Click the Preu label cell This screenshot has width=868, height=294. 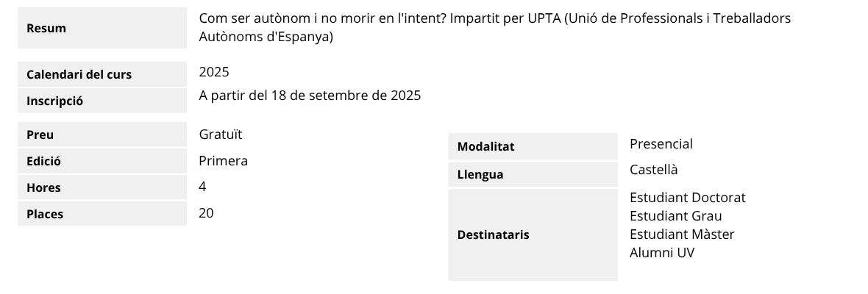coord(102,135)
